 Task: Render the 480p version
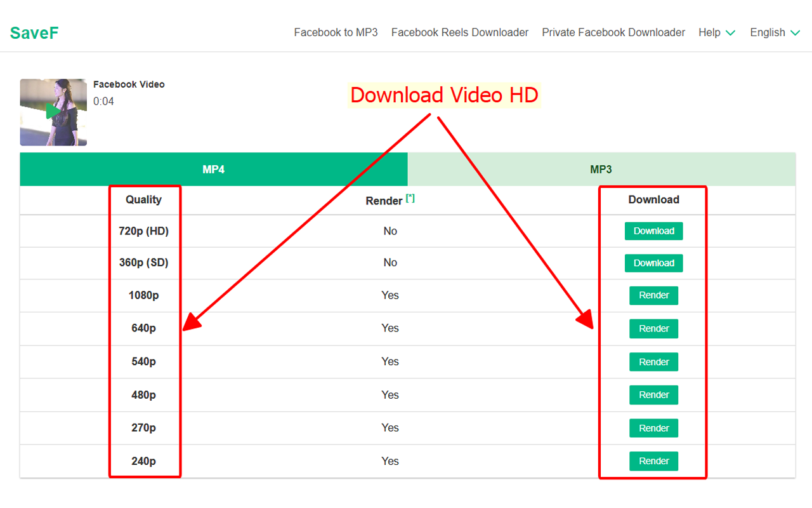653,394
